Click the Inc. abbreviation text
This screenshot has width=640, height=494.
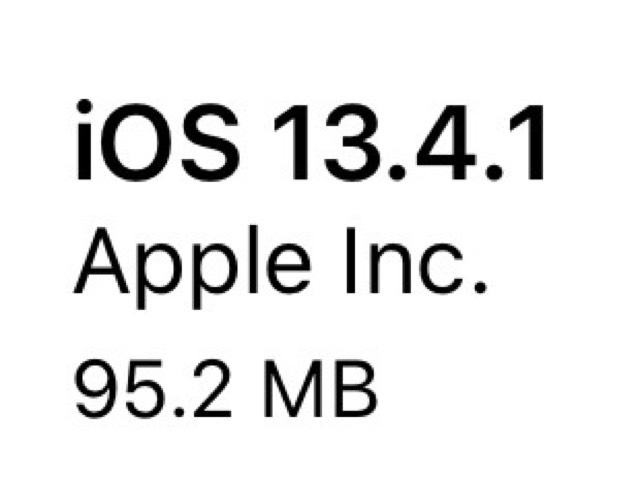(416, 260)
